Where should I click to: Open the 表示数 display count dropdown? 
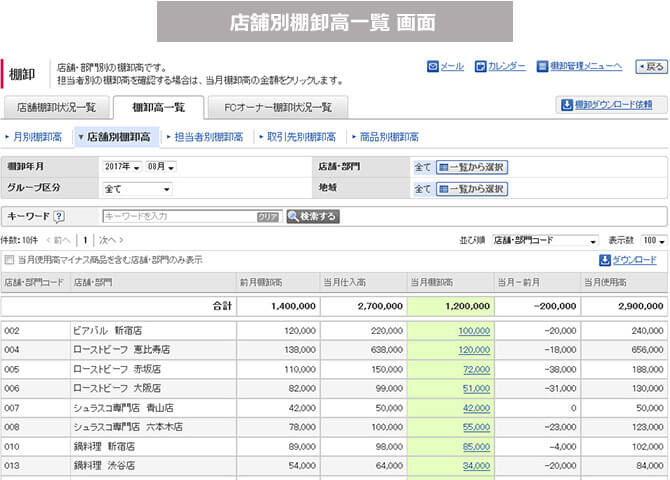(x=654, y=240)
